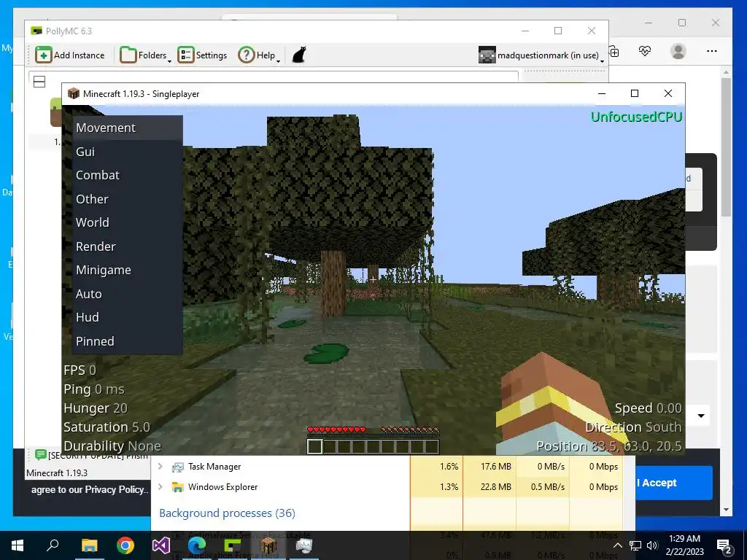Click the black cat icon in PollyMC toolbar
747x560 pixels.
(x=298, y=55)
